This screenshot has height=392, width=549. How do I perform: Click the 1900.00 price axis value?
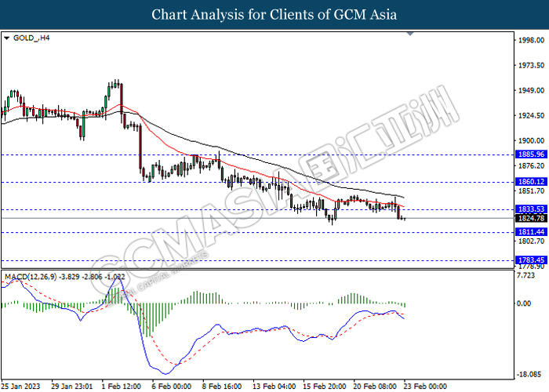[531, 140]
